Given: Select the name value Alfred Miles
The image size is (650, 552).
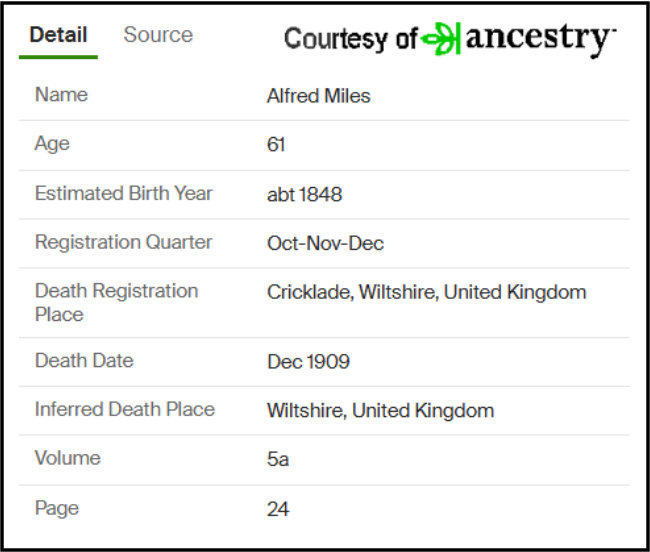Looking at the screenshot, I should [x=318, y=96].
